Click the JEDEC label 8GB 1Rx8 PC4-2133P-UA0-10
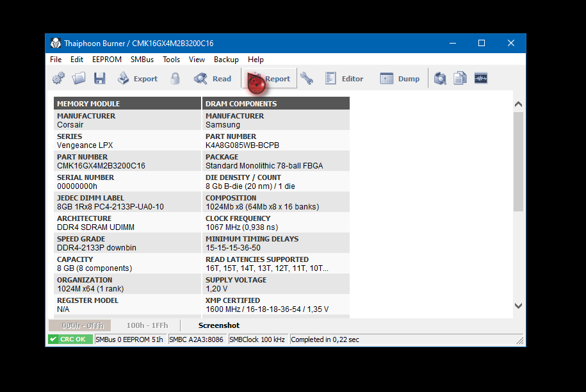The image size is (586, 392). click(110, 207)
